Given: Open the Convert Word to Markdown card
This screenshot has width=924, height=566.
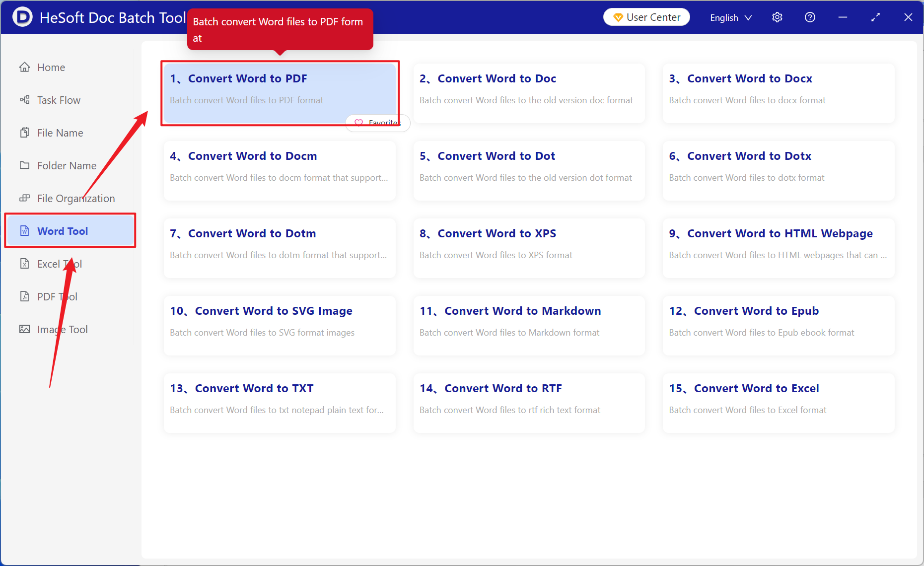Looking at the screenshot, I should click(529, 325).
